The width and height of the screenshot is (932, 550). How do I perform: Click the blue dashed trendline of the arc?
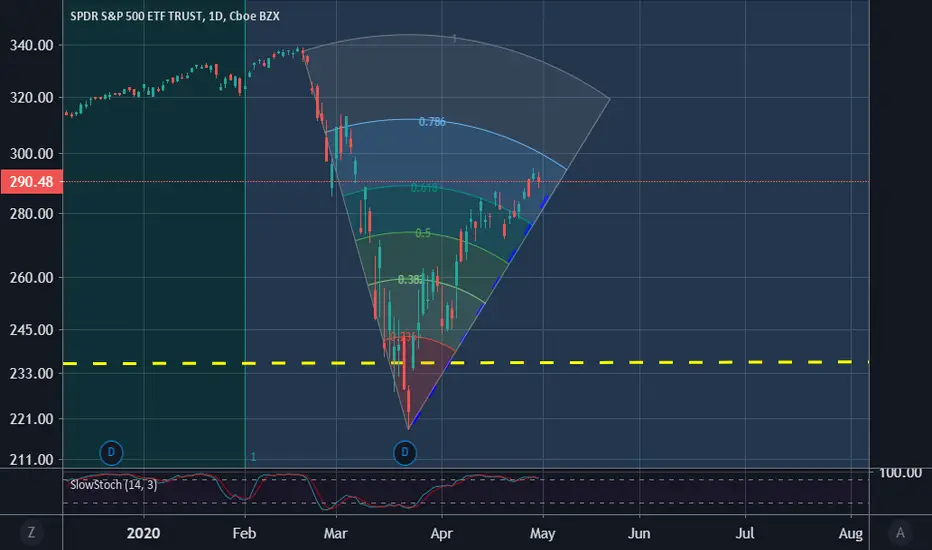point(478,312)
